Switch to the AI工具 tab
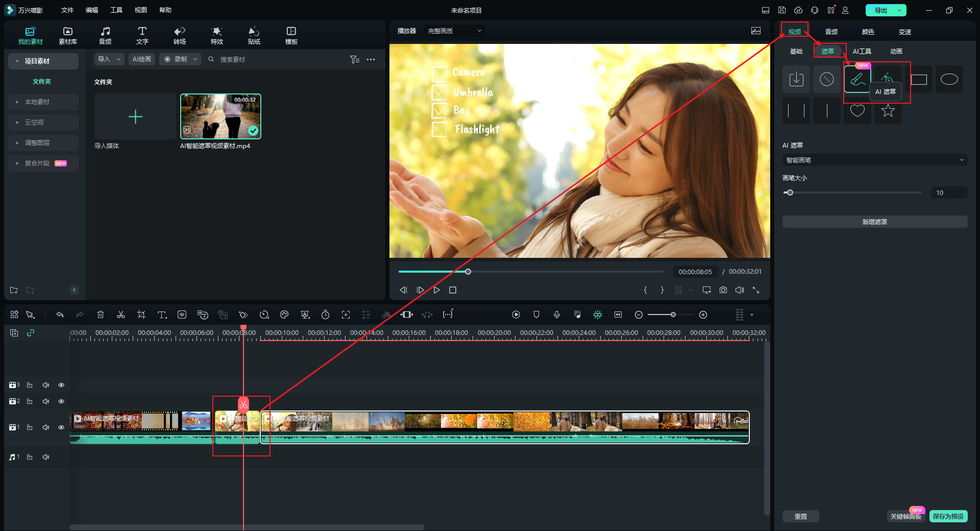 tap(862, 51)
